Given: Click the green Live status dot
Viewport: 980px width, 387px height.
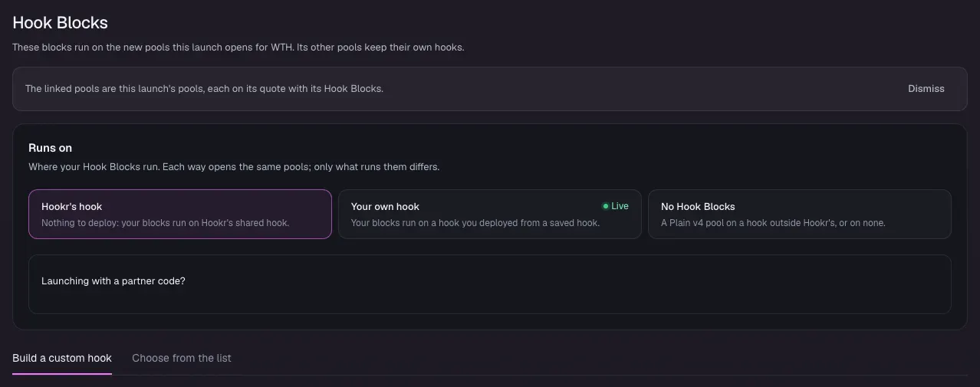Looking at the screenshot, I should point(605,206).
